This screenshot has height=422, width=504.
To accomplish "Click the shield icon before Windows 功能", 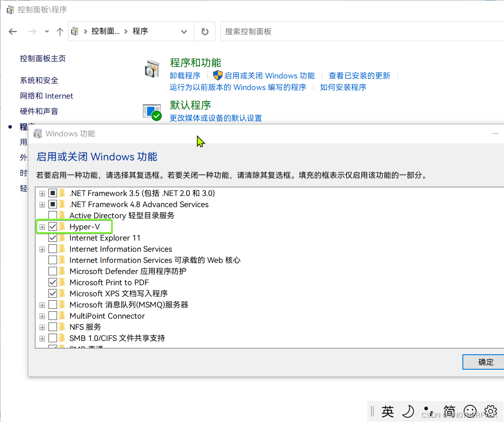I will tap(217, 75).
